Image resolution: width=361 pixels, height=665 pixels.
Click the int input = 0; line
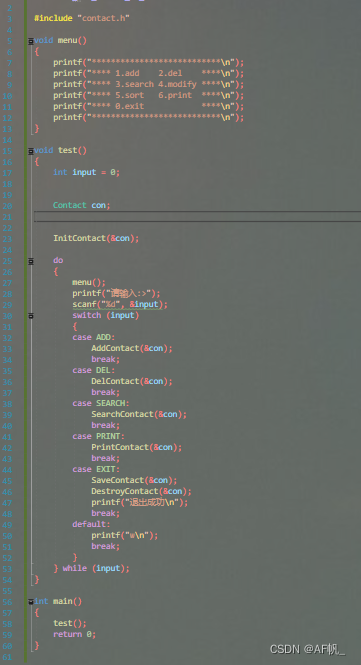pos(87,172)
